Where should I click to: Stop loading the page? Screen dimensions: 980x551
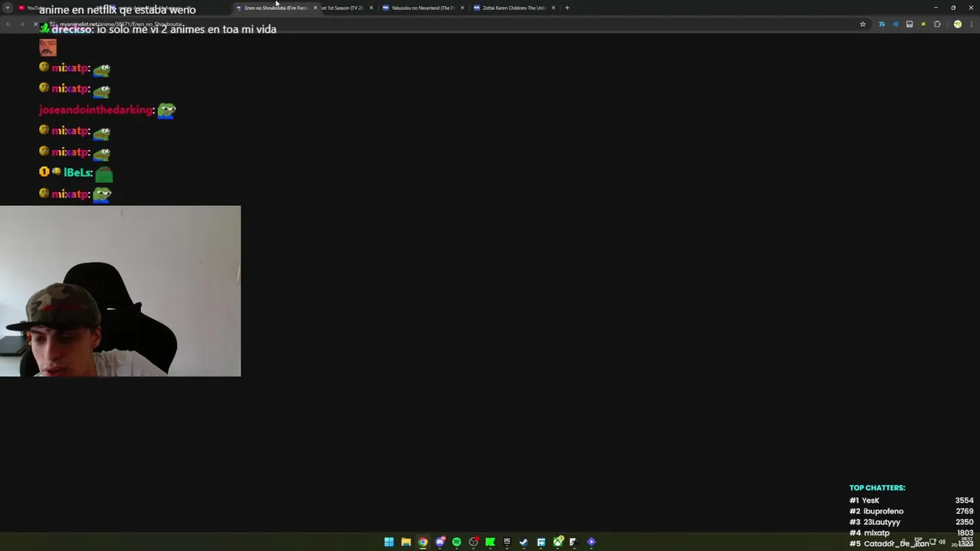click(35, 24)
